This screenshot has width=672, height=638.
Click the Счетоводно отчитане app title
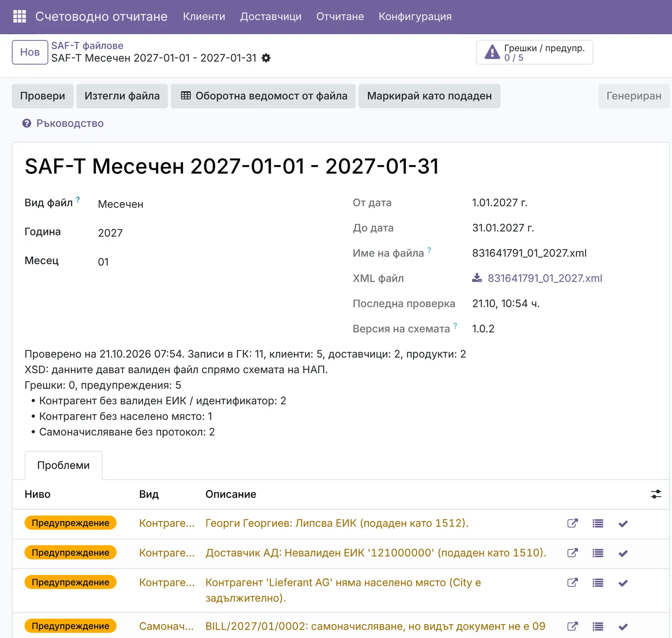tap(101, 16)
